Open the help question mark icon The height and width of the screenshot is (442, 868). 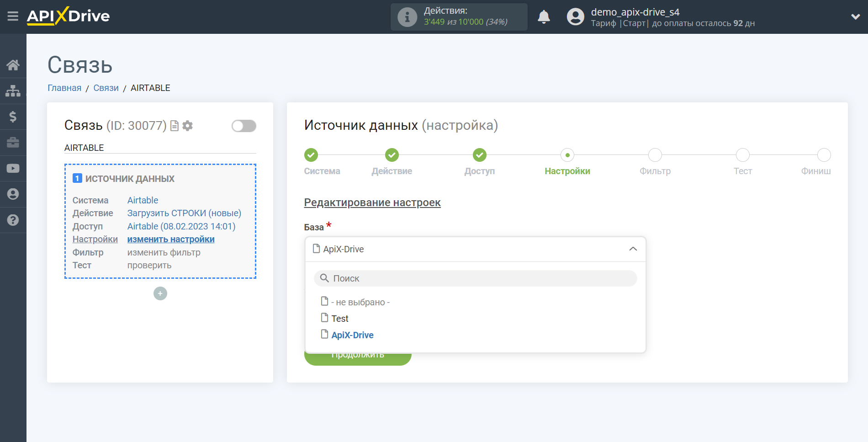coord(13,220)
